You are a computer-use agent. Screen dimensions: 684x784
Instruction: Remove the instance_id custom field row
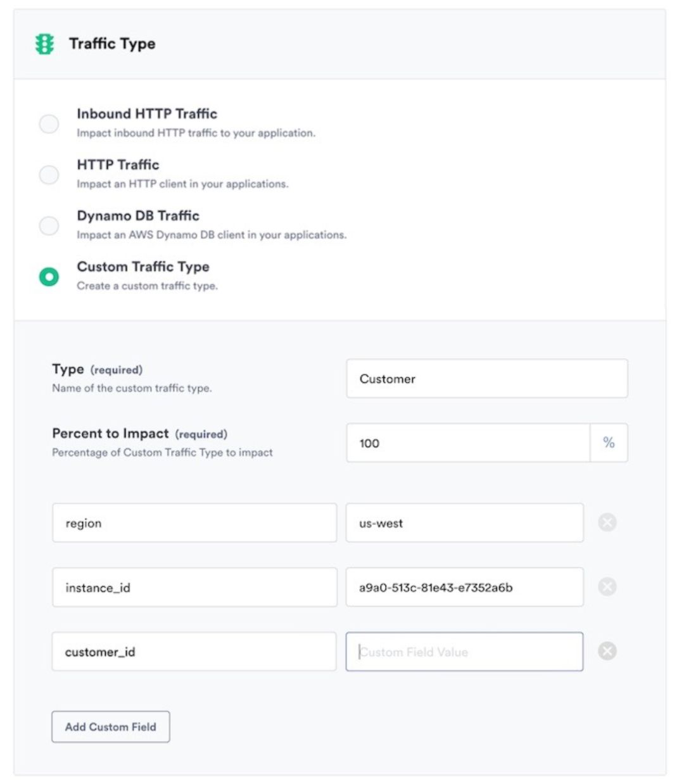607,587
